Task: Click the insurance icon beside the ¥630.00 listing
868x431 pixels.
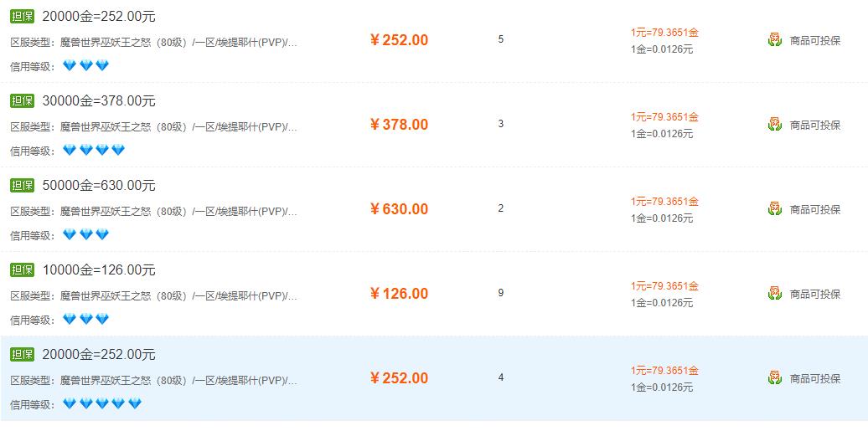Action: pyautogui.click(x=774, y=209)
